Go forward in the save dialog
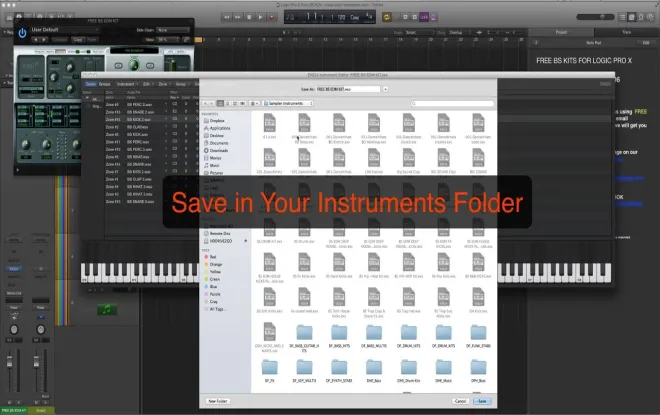This screenshot has width=660, height=415. [x=212, y=104]
